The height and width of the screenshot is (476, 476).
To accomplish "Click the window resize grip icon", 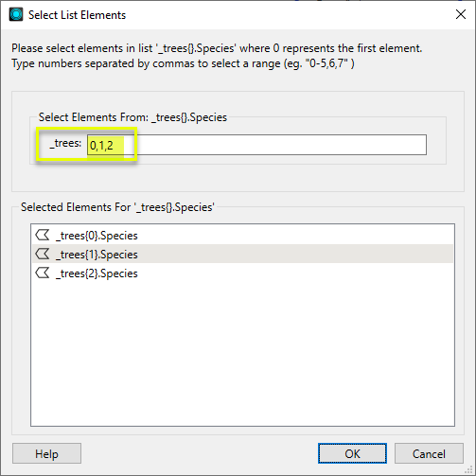I will click(x=470, y=470).
